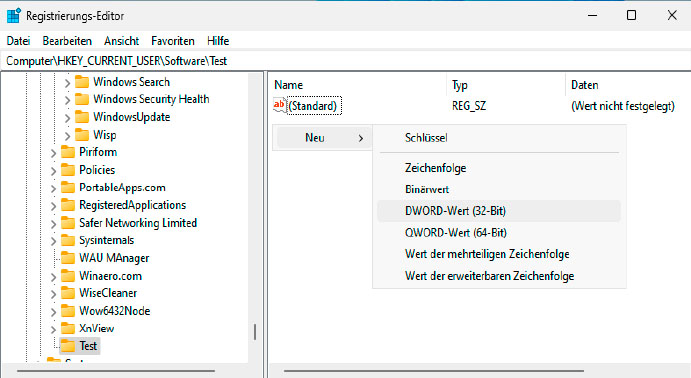Expand the Safer Networking Limited key
This screenshot has height=378, width=691.
pos(53,224)
